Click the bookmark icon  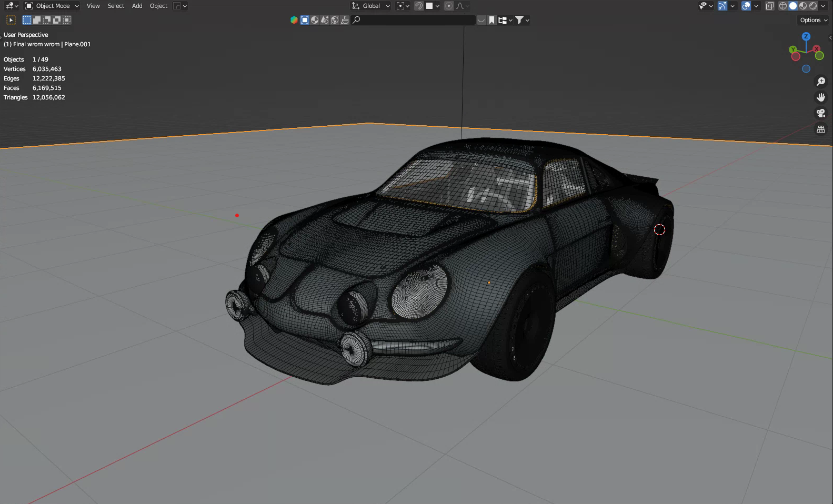[x=491, y=20]
